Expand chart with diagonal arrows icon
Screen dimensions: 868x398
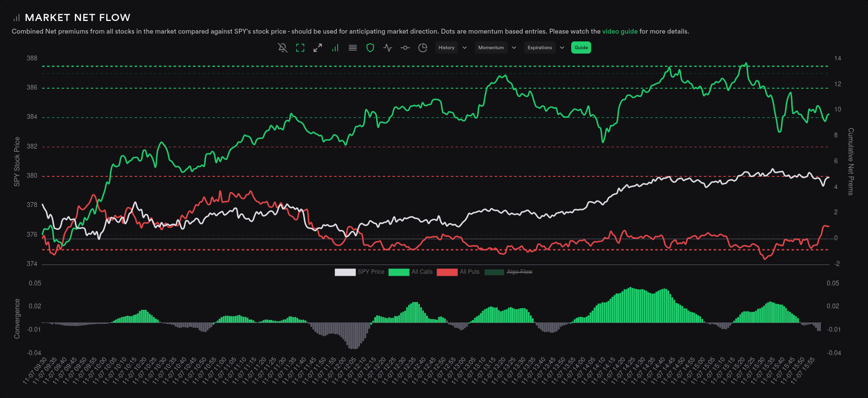(318, 48)
